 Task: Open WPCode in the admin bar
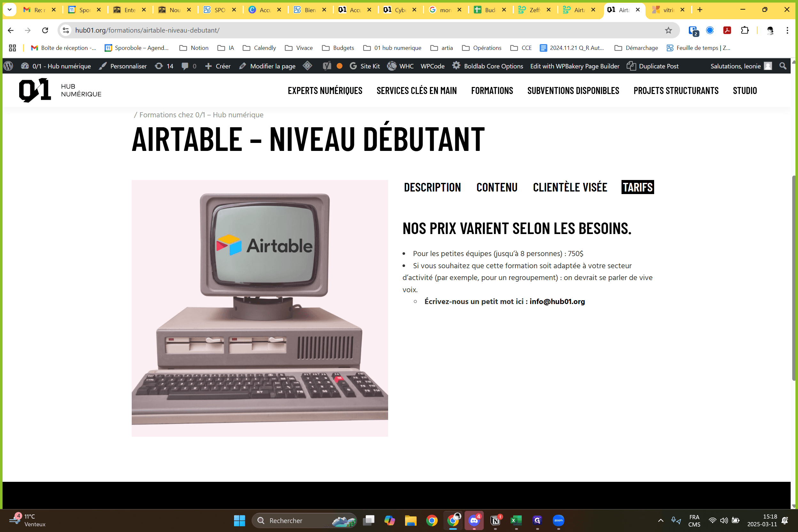click(432, 66)
